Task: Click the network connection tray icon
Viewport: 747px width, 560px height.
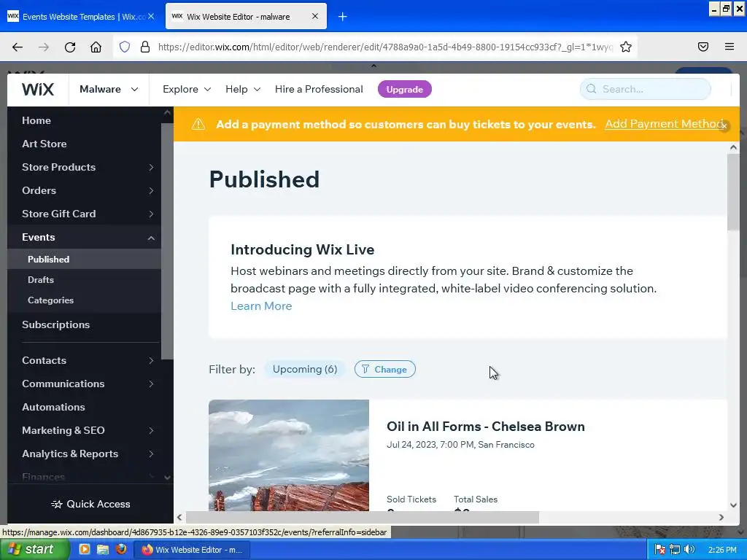Action: pos(674,550)
